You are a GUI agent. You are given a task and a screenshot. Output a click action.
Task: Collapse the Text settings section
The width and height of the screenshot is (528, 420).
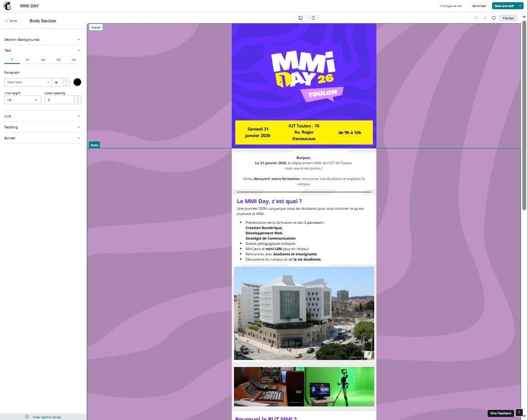pyautogui.click(x=43, y=50)
